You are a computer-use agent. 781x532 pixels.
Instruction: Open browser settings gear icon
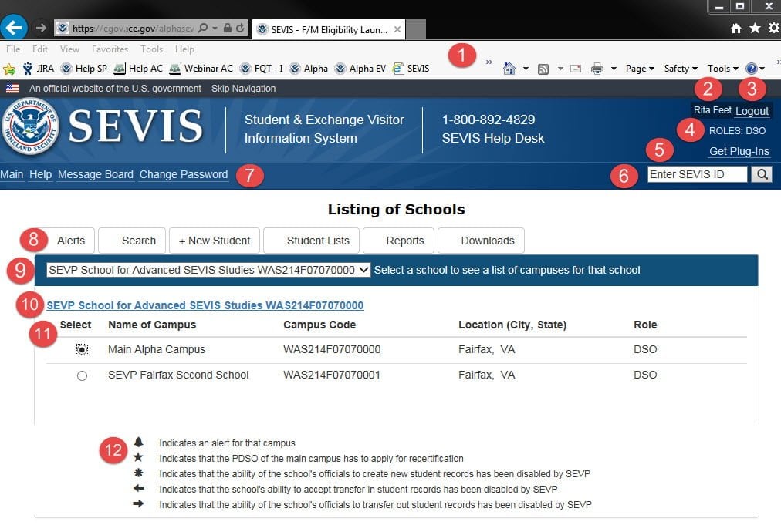coord(773,29)
